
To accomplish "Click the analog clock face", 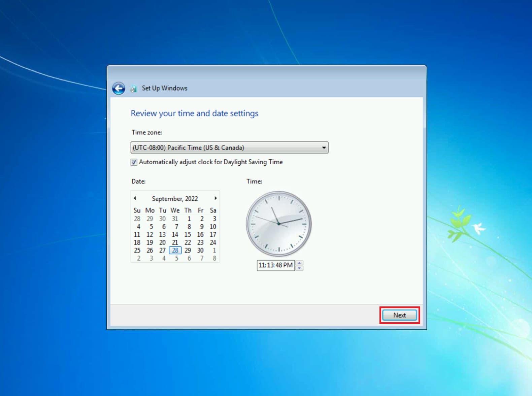I will click(279, 224).
